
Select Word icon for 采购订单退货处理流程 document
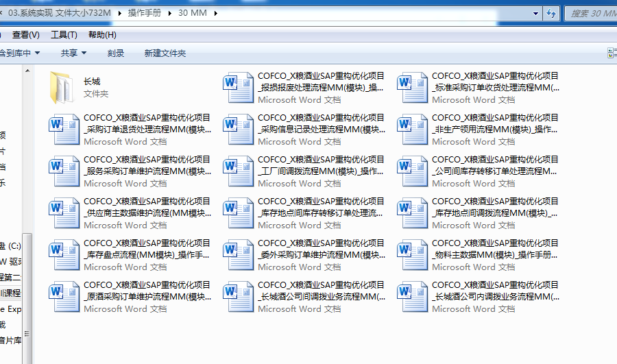pyautogui.click(x=64, y=129)
